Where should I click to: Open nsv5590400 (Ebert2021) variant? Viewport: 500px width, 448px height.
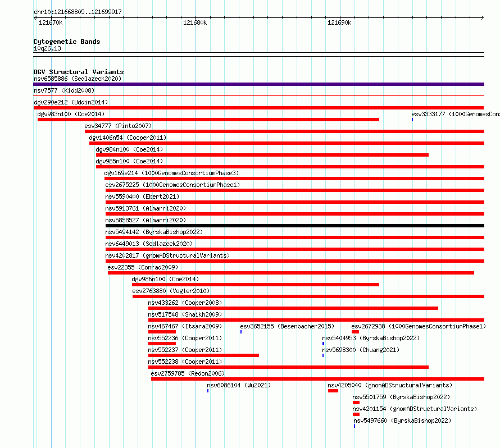click(x=142, y=196)
